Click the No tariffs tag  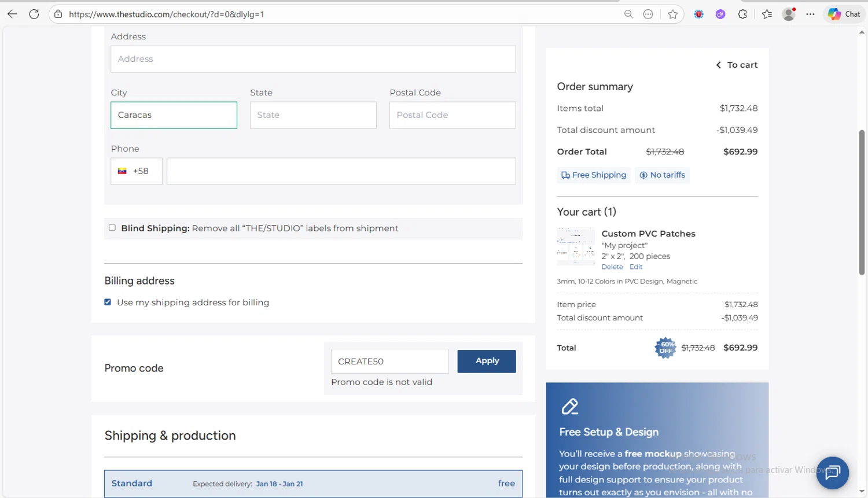click(x=662, y=175)
